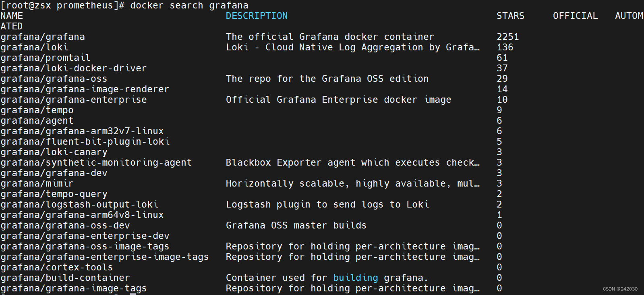Click the star count 5 for fluent-bit-plugin-loki
The image size is (644, 295).
(499, 142)
